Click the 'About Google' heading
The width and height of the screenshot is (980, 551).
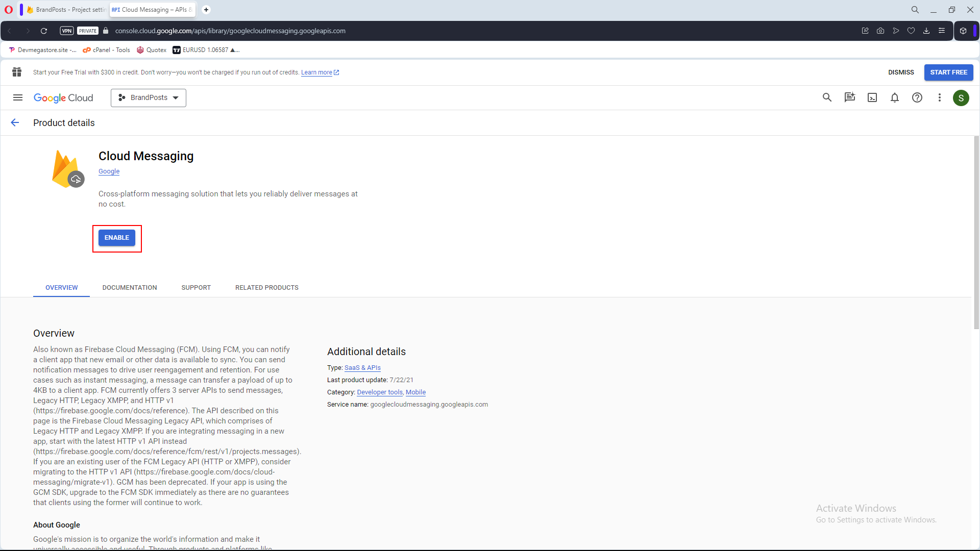[57, 525]
